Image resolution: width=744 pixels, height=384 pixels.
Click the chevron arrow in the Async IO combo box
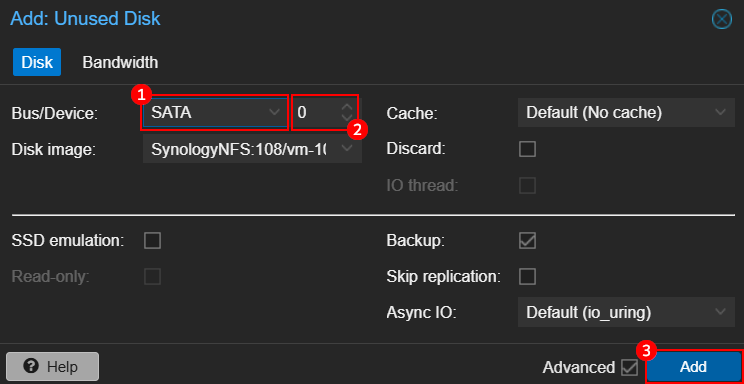pos(720,312)
